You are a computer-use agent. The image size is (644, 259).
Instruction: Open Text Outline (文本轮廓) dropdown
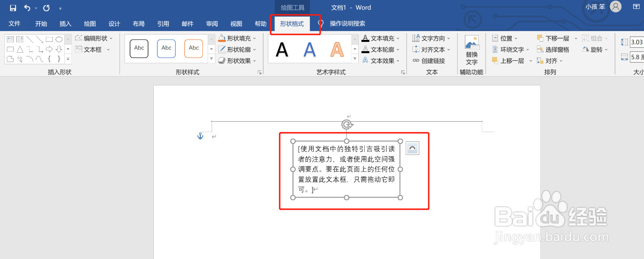pyautogui.click(x=380, y=50)
